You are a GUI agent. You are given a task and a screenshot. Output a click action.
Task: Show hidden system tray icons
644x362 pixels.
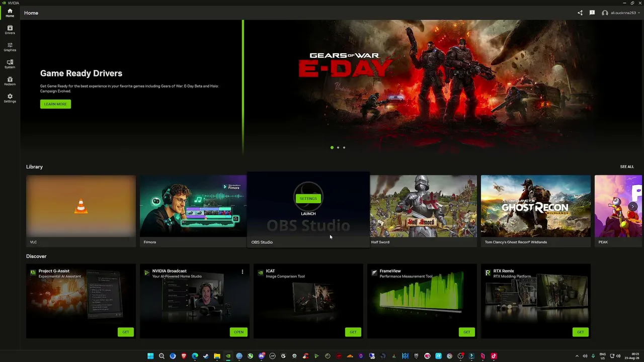tap(577, 356)
